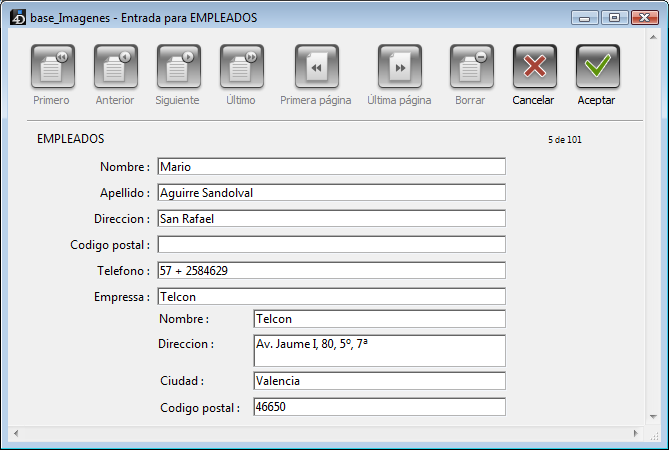
Task: Click the Codigo postal field with 46650
Action: pos(379,407)
